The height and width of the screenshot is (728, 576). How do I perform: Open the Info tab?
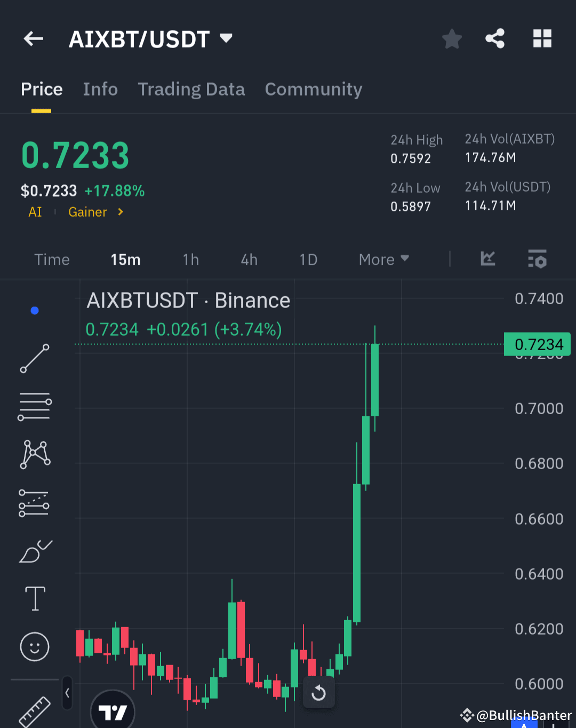[100, 89]
